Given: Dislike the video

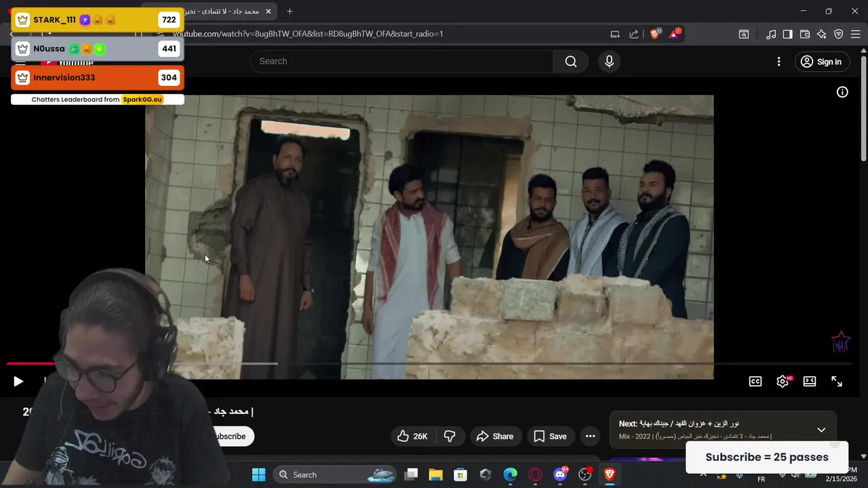Looking at the screenshot, I should click(x=449, y=436).
